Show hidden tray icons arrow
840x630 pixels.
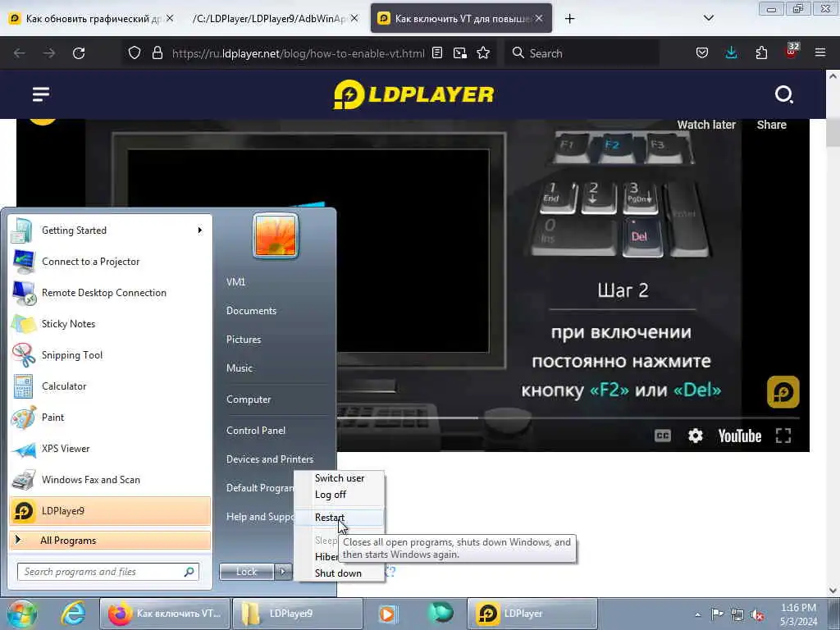click(697, 614)
